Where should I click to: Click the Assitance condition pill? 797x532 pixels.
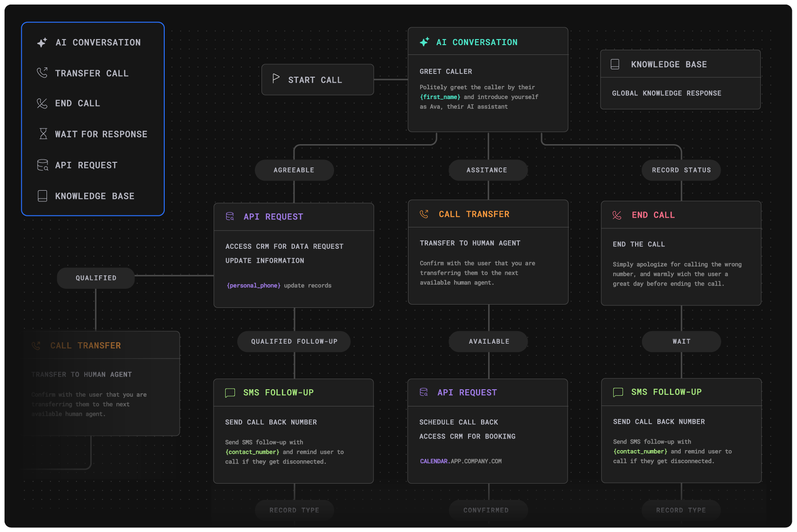[487, 170]
